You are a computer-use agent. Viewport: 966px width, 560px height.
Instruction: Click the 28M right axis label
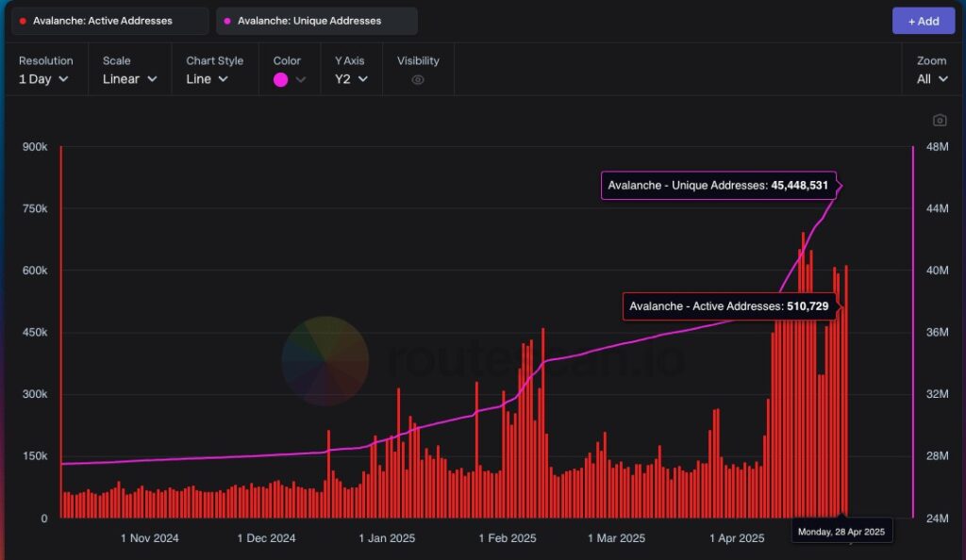(x=937, y=456)
